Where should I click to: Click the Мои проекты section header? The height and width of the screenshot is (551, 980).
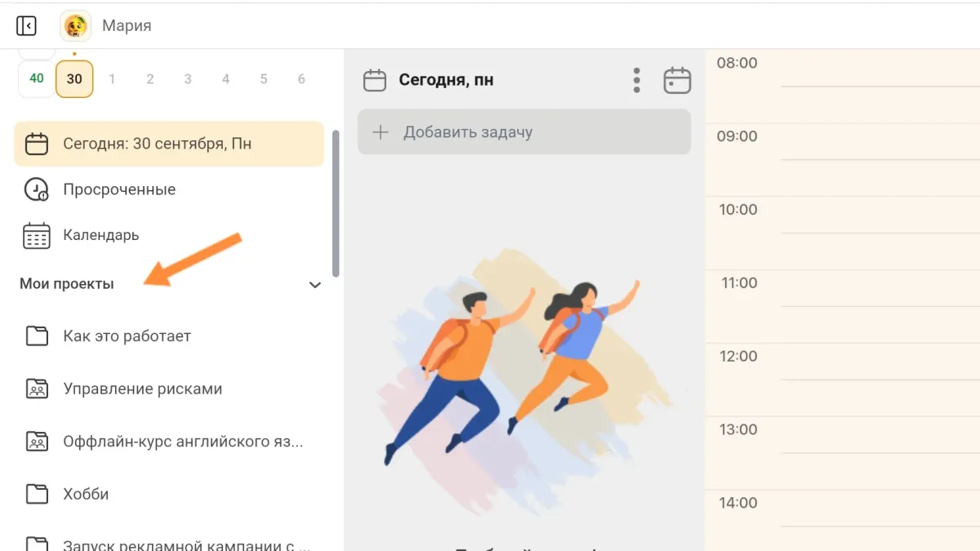tap(67, 284)
